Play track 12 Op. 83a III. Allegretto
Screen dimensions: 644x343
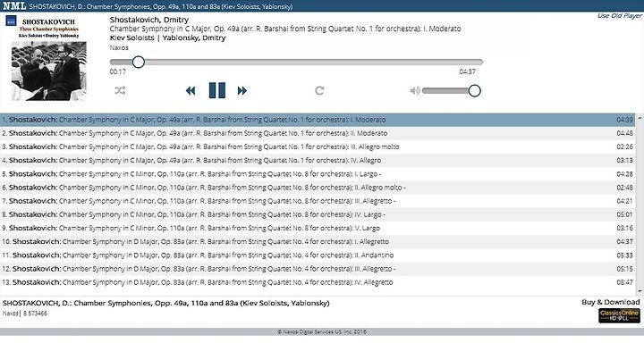318,269
